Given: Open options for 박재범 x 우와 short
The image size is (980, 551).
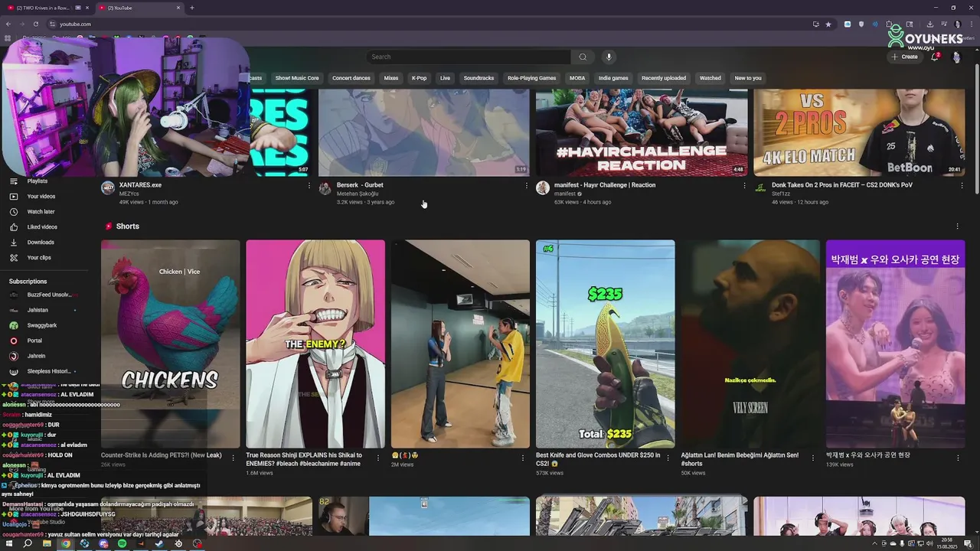Looking at the screenshot, I should coord(958,458).
